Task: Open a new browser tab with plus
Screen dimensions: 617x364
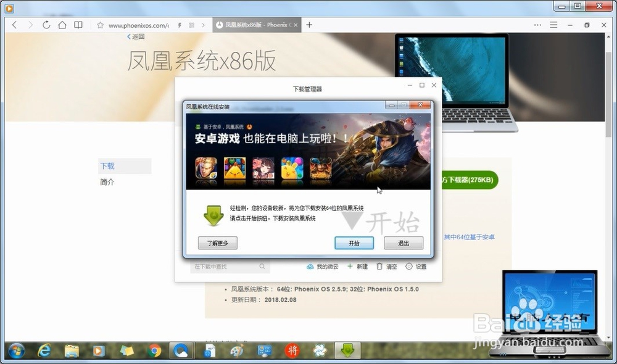Action: pyautogui.click(x=309, y=25)
